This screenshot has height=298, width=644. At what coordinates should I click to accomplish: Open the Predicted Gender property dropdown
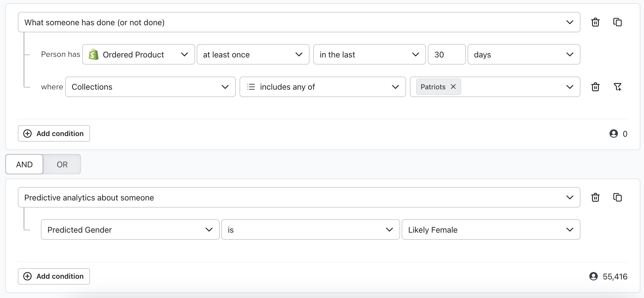point(130,230)
